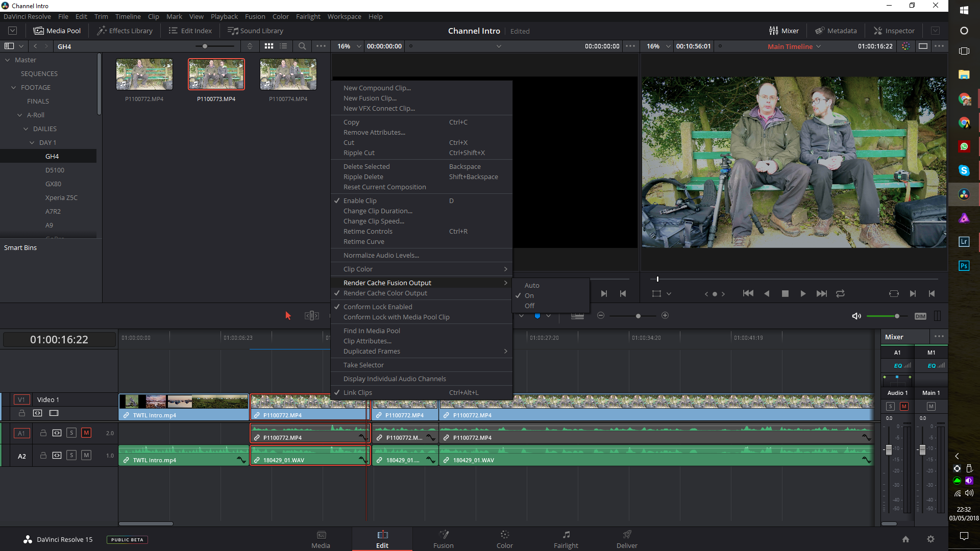This screenshot has height=551, width=980.
Task: Jump to first frame in timeline viewer
Action: pyautogui.click(x=748, y=293)
